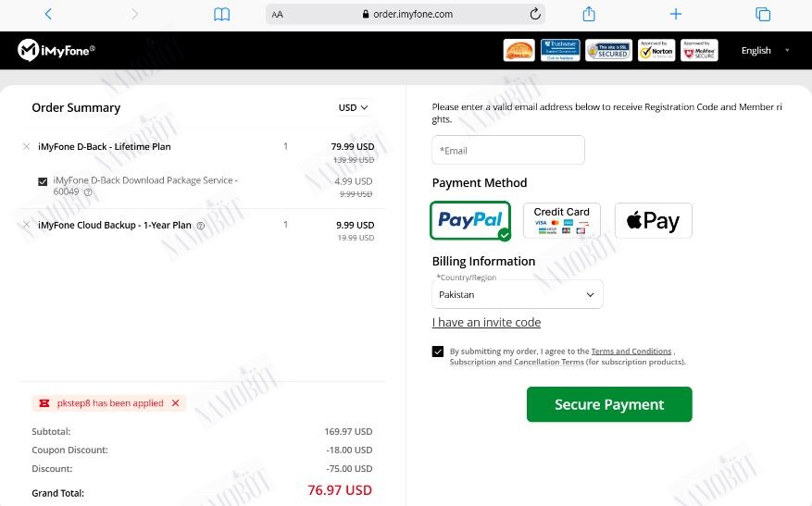Click the Coupon Discount -18.00 USD value
The image size is (812, 506).
350,450
